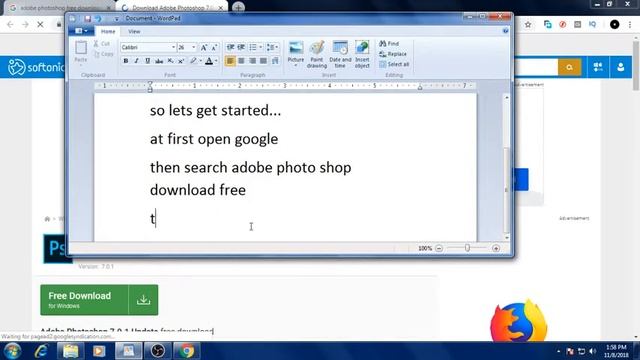
Task: Click Select all in Editing group
Action: 394,64
